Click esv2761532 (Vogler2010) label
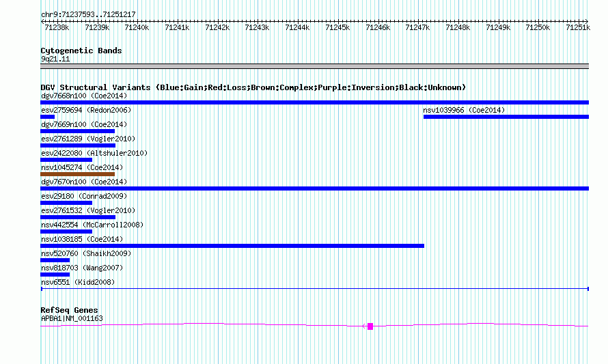 tap(88, 210)
